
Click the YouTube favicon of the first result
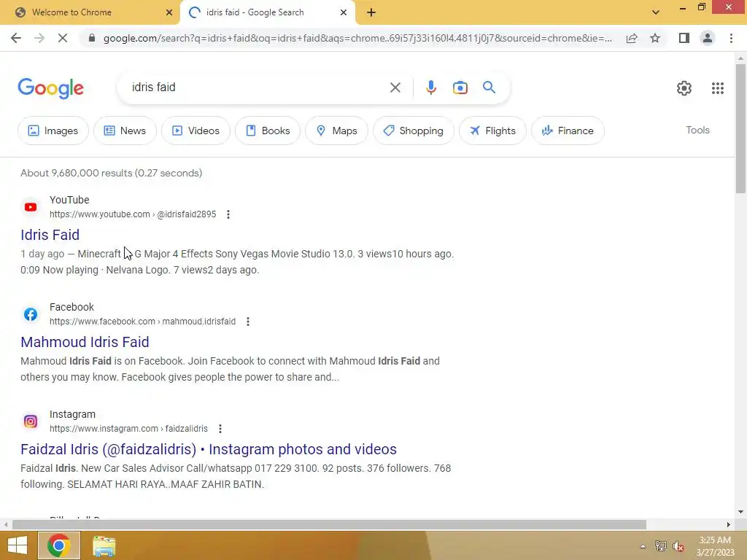(31, 207)
